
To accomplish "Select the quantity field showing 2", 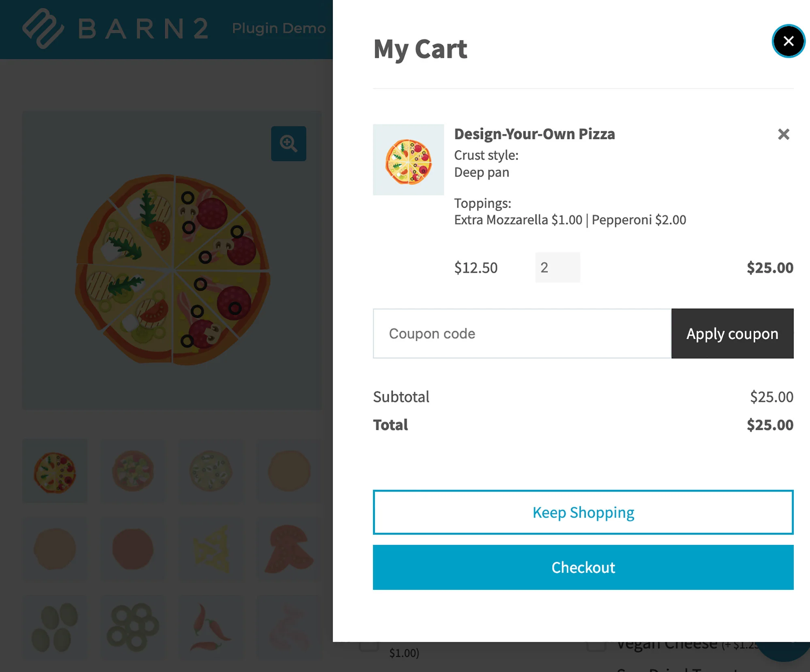I will [x=557, y=267].
